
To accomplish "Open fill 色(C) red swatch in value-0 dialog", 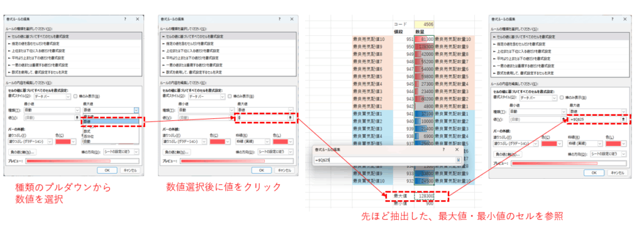I will click(x=221, y=142).
